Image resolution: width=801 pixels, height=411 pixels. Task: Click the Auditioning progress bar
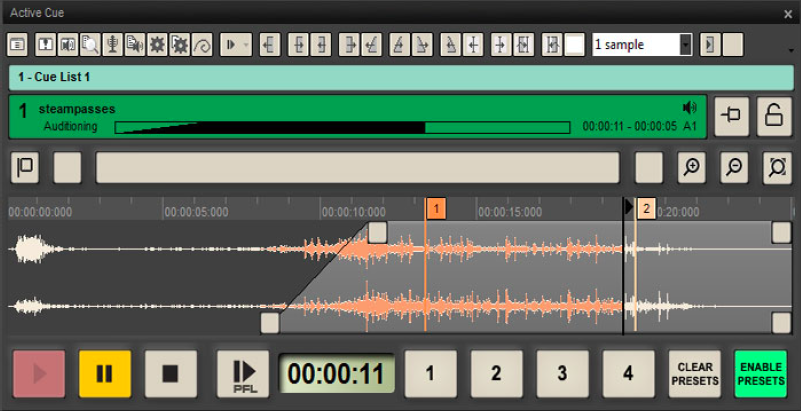coord(342,128)
